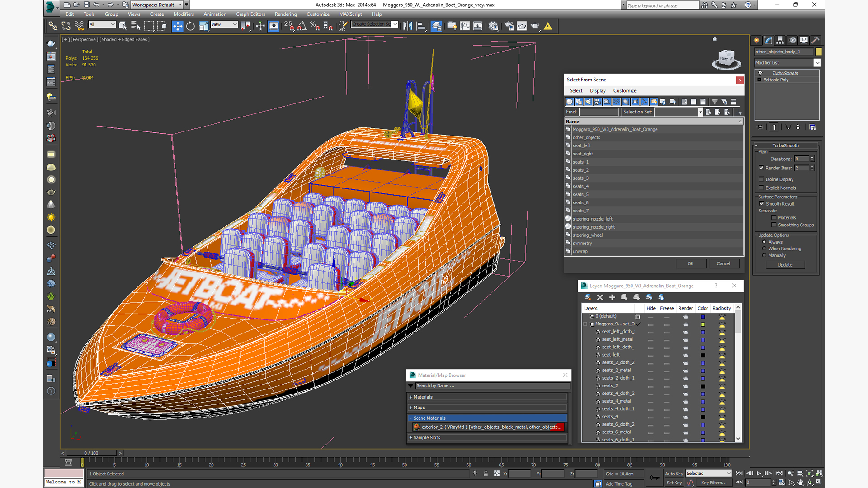Open the selection filter All dropdown

point(102,24)
